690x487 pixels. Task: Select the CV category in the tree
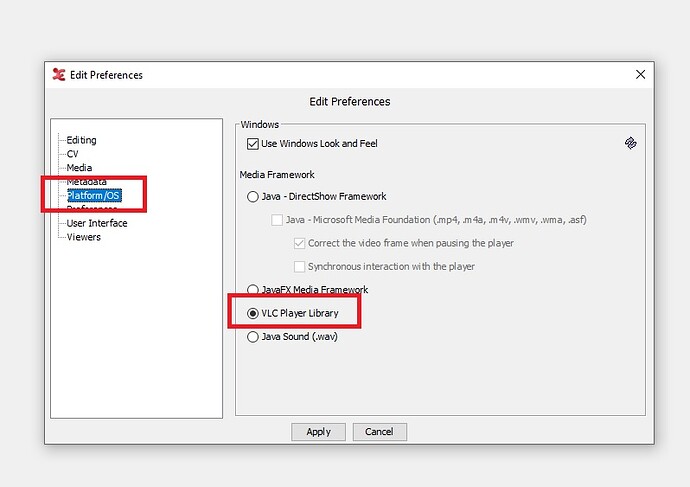(x=72, y=154)
